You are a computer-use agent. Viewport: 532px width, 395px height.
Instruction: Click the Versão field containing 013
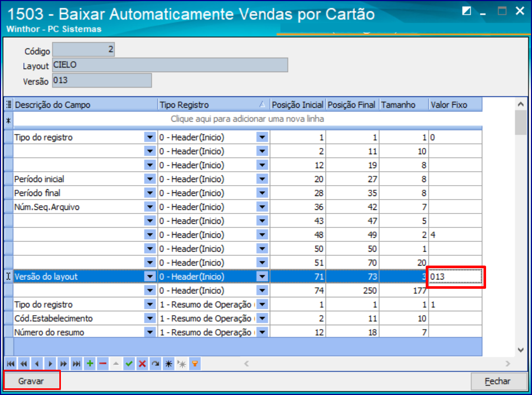coord(102,80)
